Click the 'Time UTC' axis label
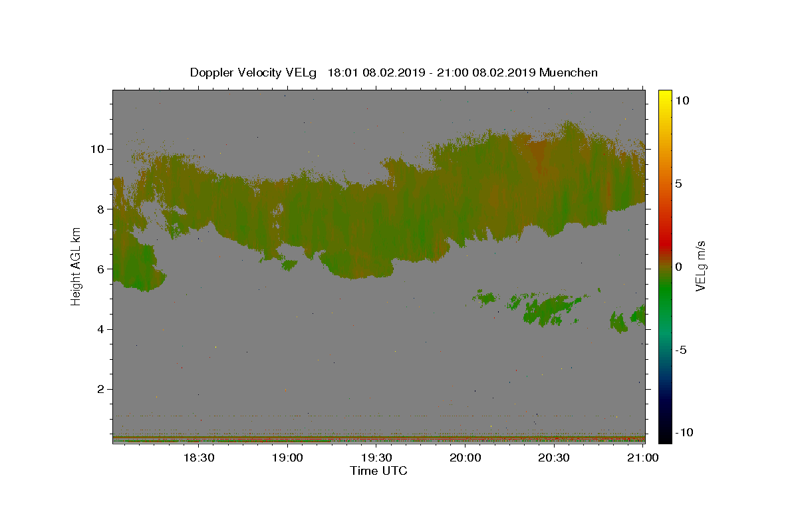Viewport: 798px width, 532px height. coord(378,471)
